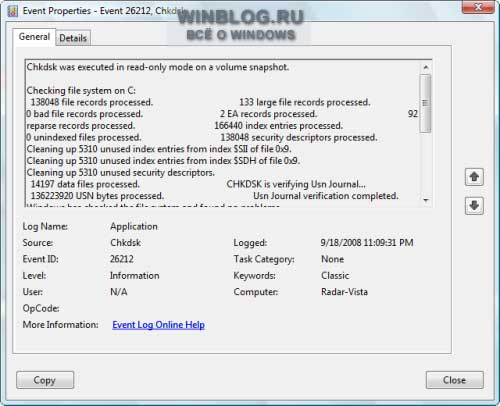
Task: Click the Keywords value 'Classic'
Action: click(x=335, y=275)
